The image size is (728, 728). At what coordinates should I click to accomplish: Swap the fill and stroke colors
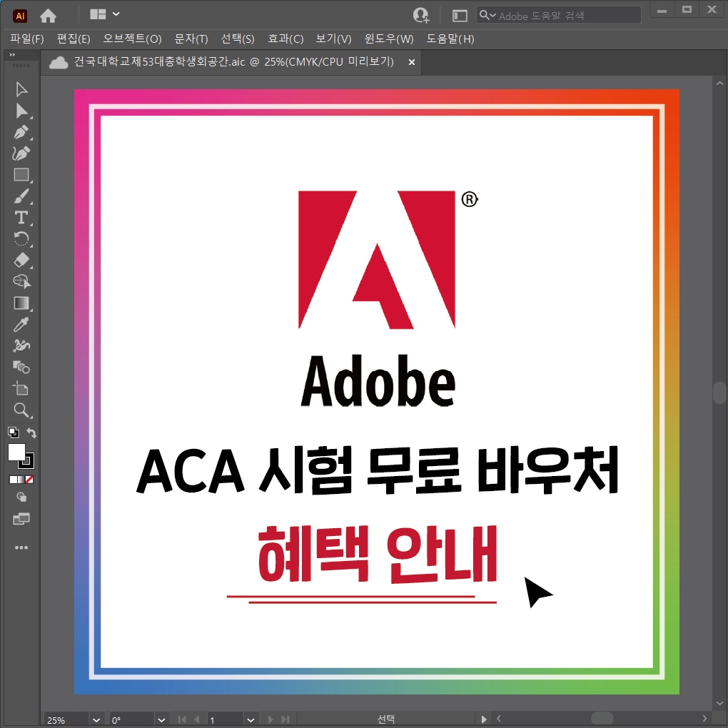(31, 433)
